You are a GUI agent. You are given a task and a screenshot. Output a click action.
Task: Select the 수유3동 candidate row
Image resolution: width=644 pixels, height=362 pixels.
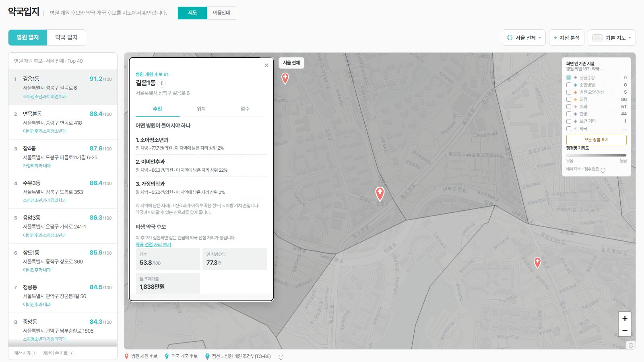[63, 191]
